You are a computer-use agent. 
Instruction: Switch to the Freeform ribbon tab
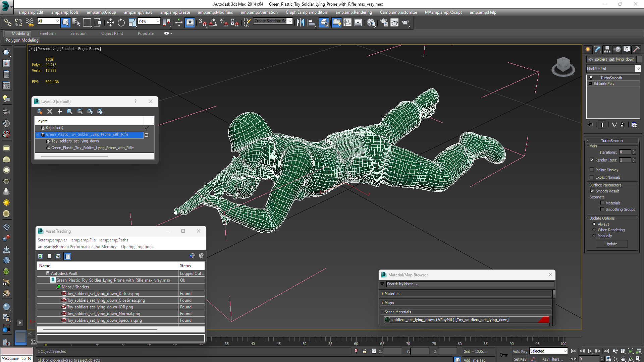(x=48, y=34)
